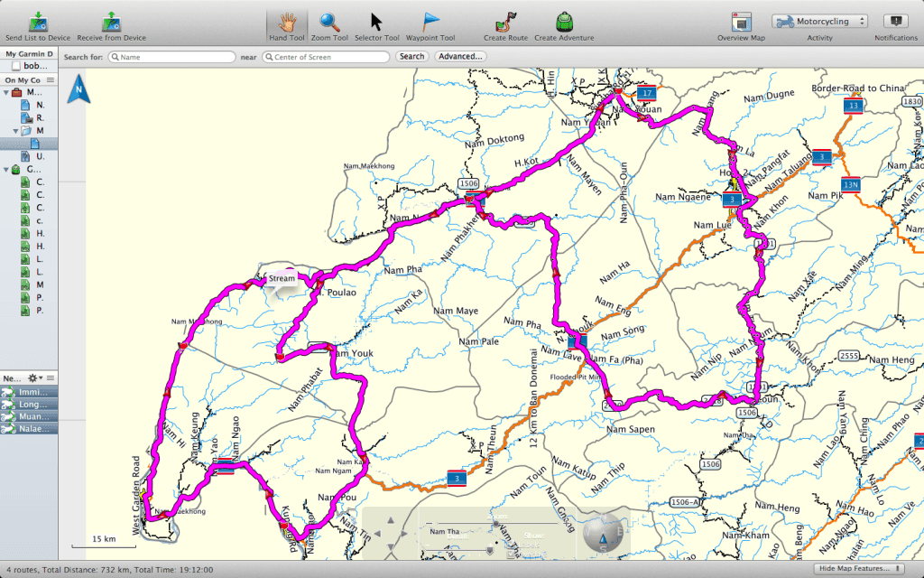Screen dimensions: 924x578
Task: Click the 1506-A road shield
Action: tap(685, 502)
